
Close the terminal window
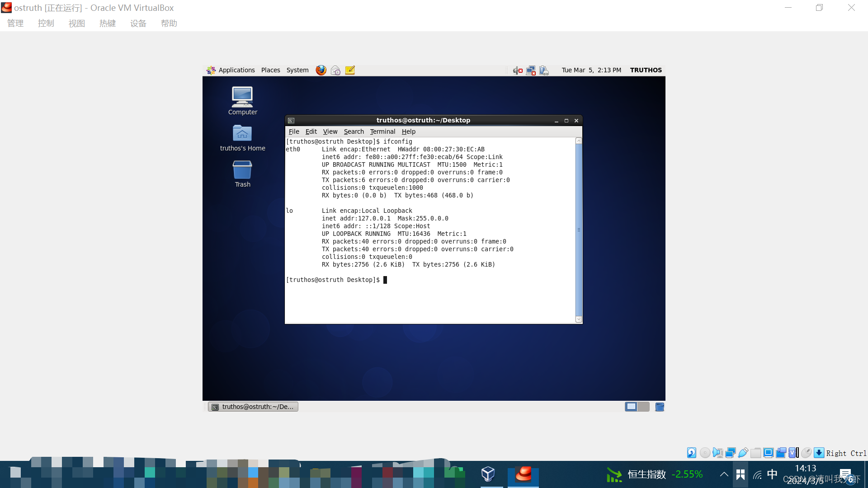tap(576, 121)
